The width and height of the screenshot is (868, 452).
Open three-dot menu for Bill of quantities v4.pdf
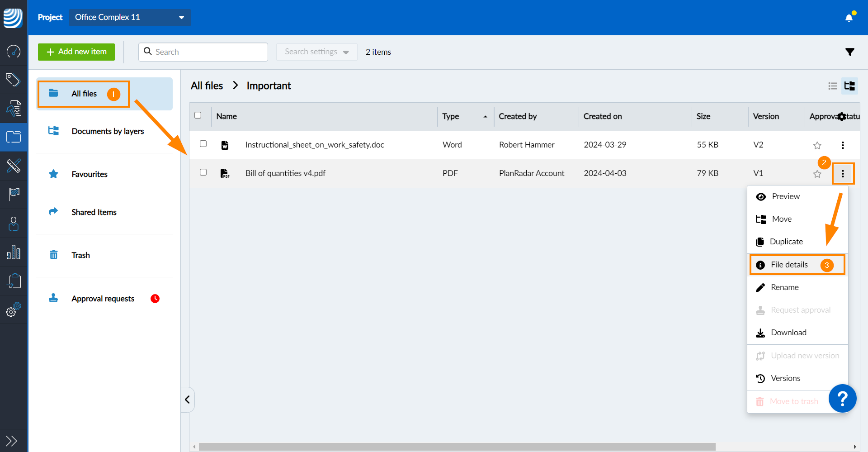843,174
